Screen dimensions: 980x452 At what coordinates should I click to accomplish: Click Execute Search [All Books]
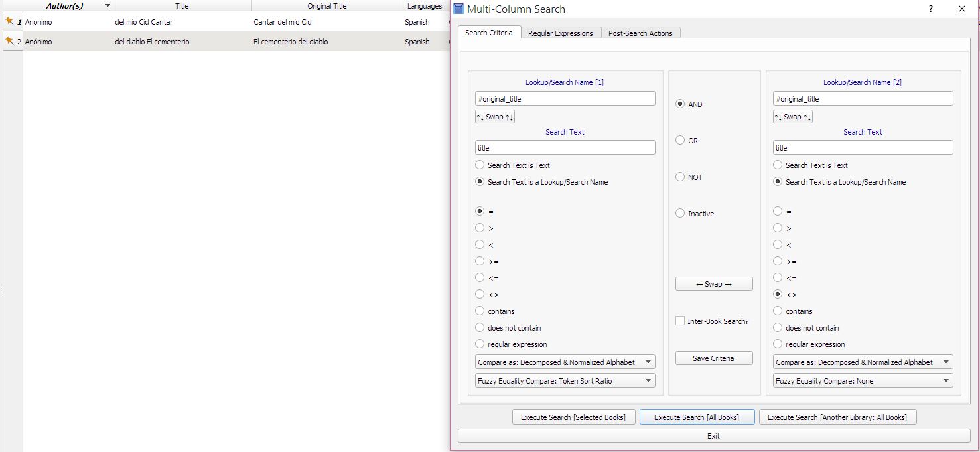click(x=696, y=417)
